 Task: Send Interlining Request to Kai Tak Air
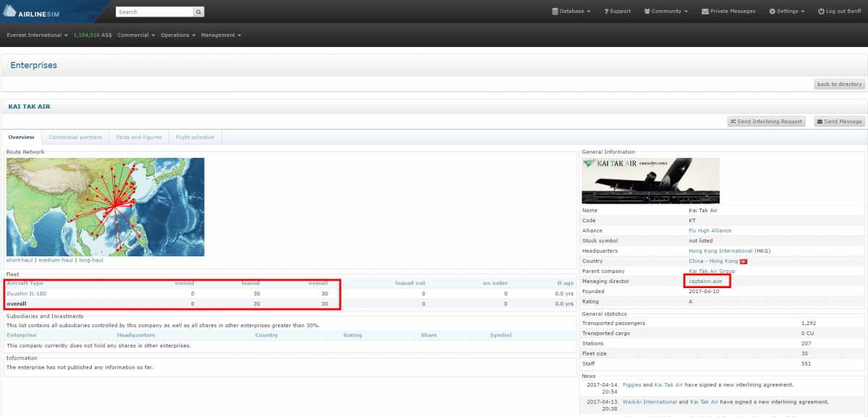pyautogui.click(x=767, y=122)
